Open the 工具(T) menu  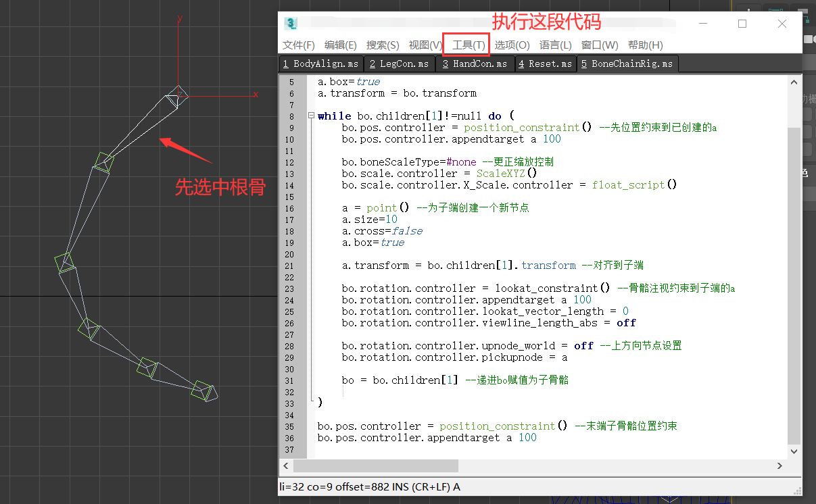[469, 45]
